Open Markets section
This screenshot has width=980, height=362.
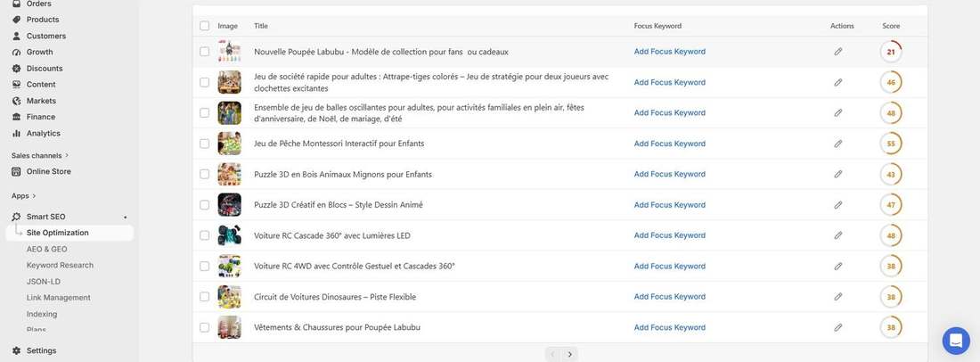41,101
